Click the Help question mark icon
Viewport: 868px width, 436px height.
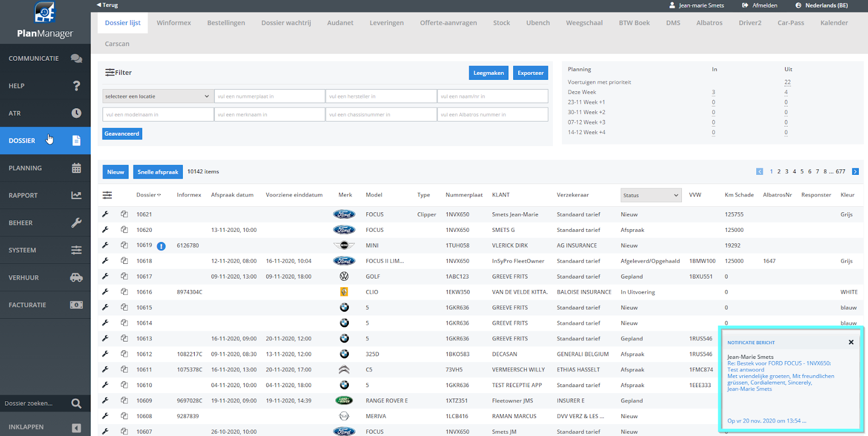[x=76, y=86]
